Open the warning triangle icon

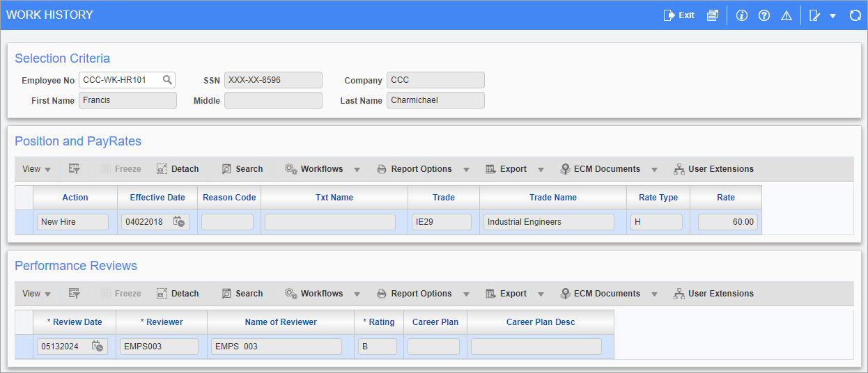coord(786,15)
